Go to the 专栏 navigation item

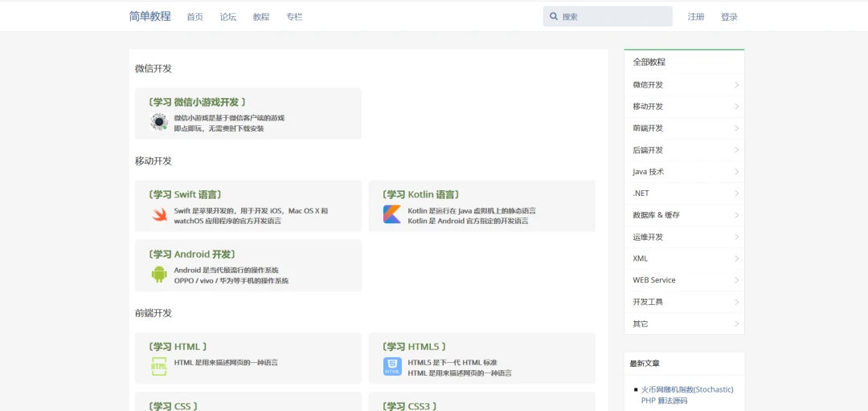tap(294, 17)
